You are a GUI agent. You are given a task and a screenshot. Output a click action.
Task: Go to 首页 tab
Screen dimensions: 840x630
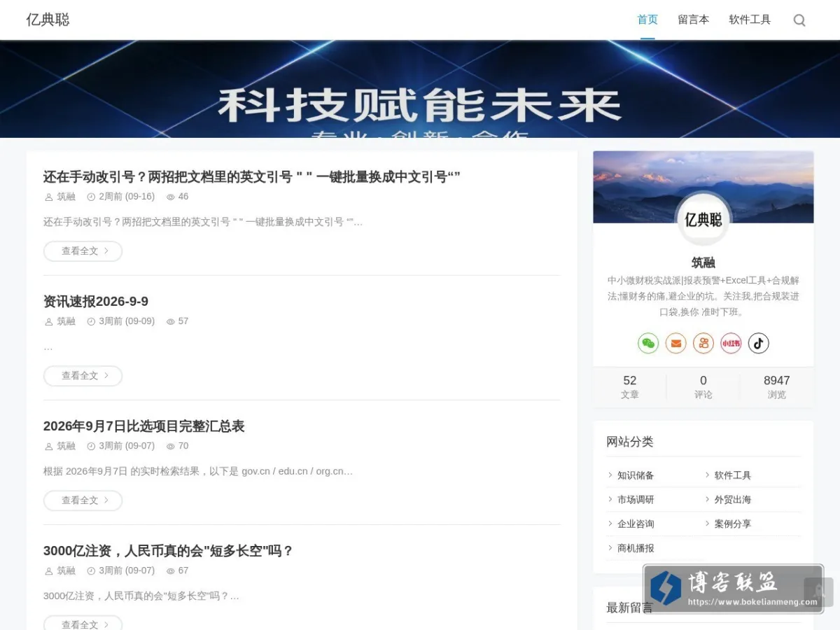click(x=647, y=20)
